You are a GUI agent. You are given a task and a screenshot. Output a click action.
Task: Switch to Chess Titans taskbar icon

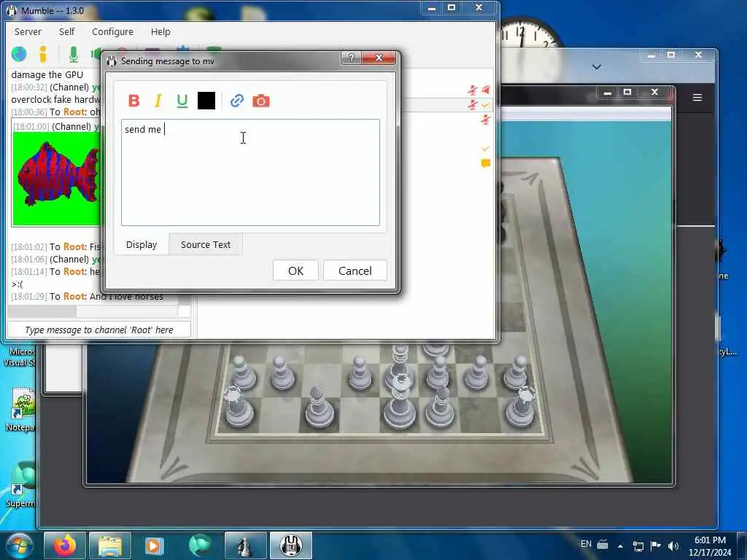click(x=245, y=545)
